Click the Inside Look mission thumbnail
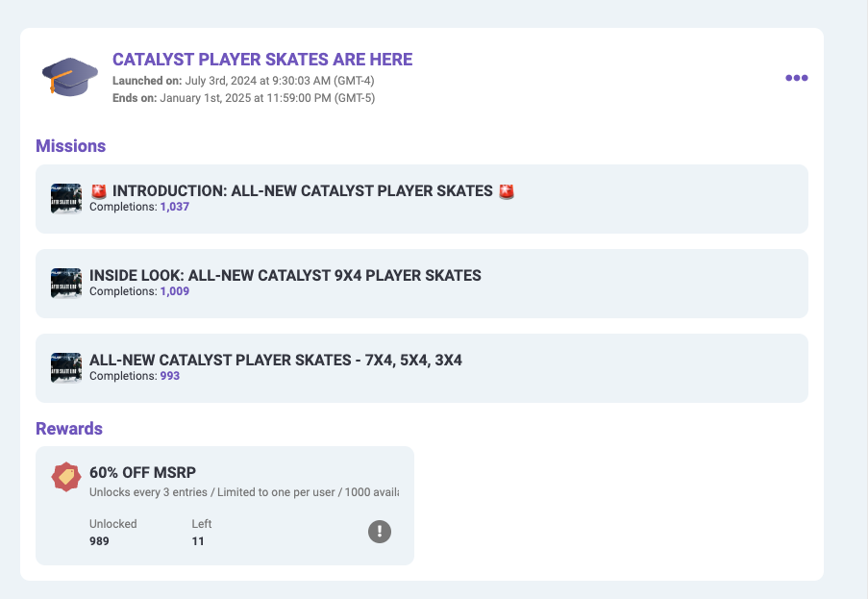 (x=66, y=283)
